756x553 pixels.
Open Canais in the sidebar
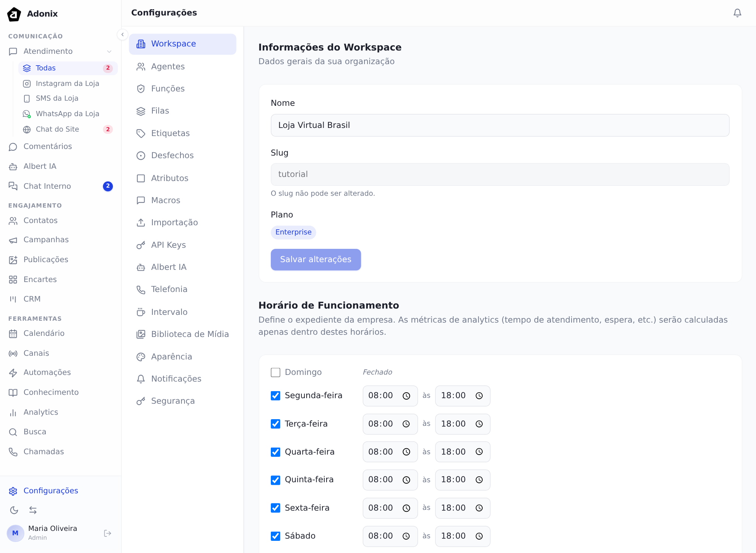(61, 354)
